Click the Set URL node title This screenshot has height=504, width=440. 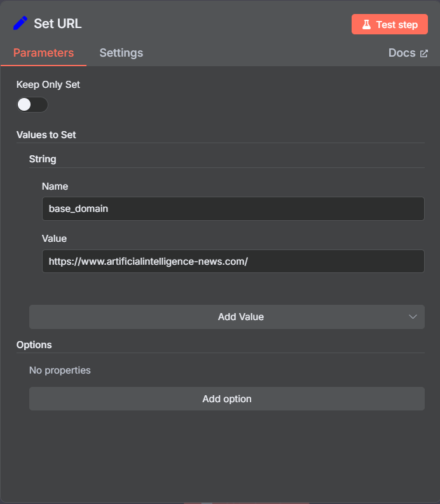point(58,24)
